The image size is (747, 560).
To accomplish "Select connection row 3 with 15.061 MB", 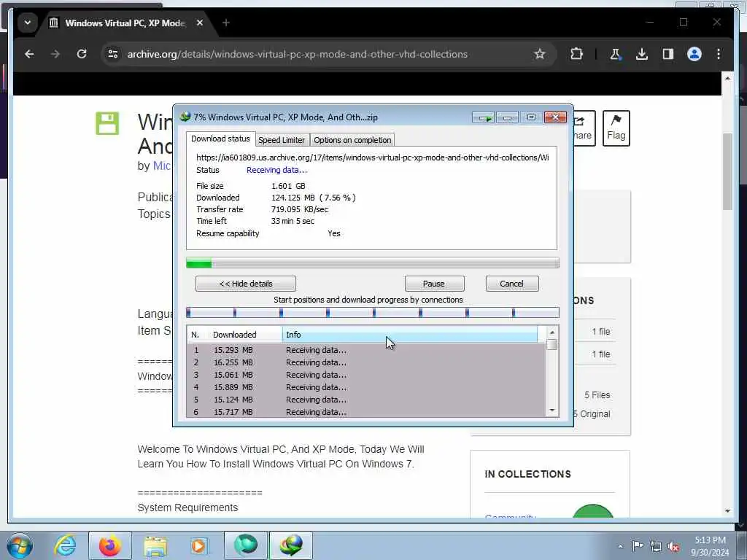I will [366, 375].
